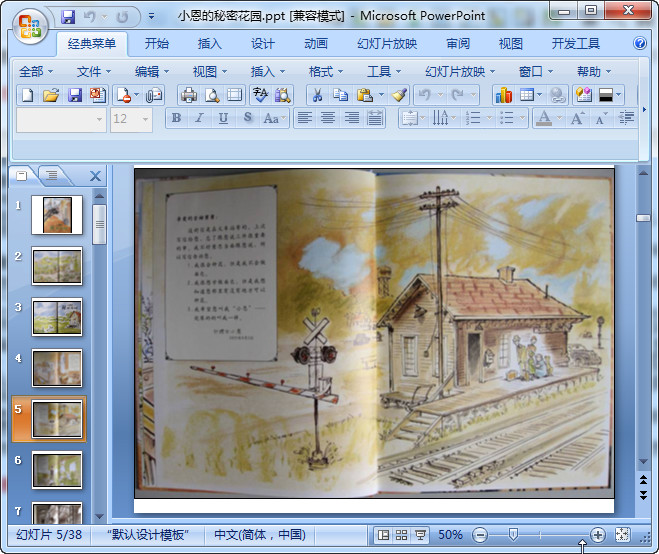Open the 设计 ribbon tab
This screenshot has width=659, height=554.
tap(263, 44)
